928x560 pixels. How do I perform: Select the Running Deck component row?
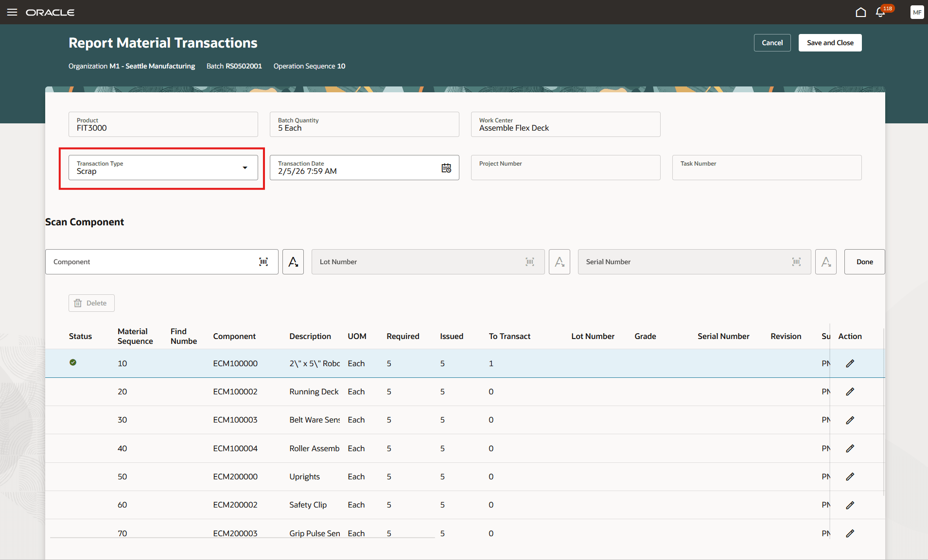click(x=314, y=391)
